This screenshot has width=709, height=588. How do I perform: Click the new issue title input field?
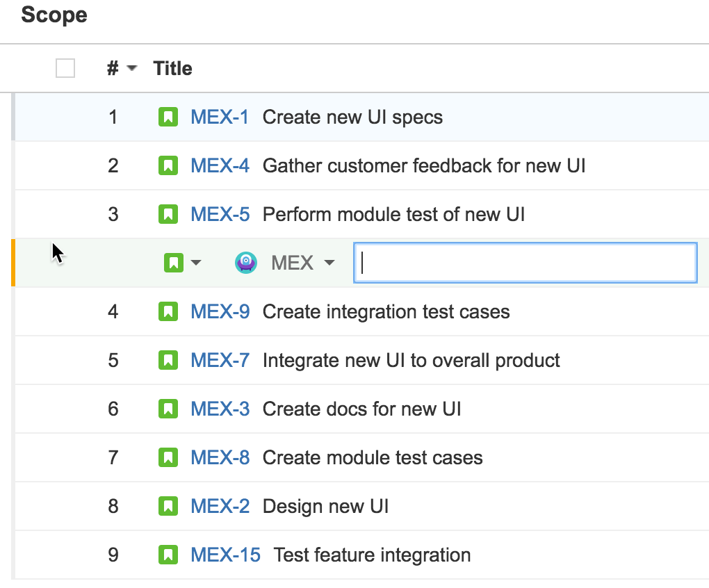click(525, 263)
